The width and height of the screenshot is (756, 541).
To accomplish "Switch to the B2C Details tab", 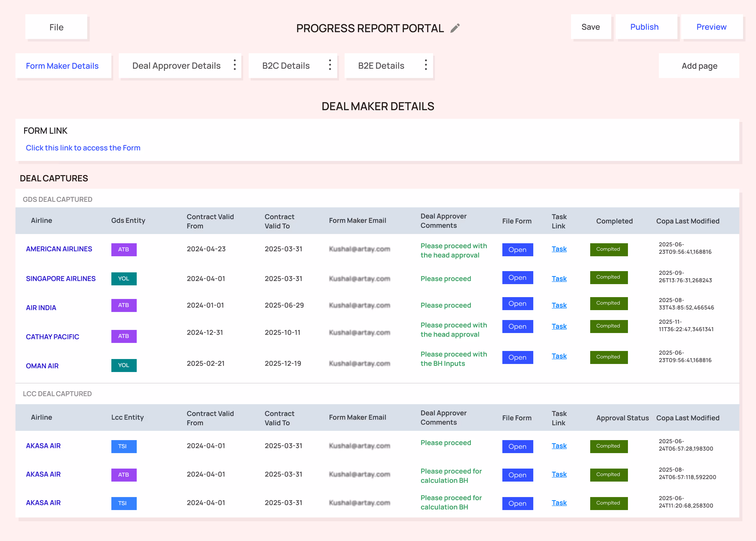I will (x=286, y=66).
